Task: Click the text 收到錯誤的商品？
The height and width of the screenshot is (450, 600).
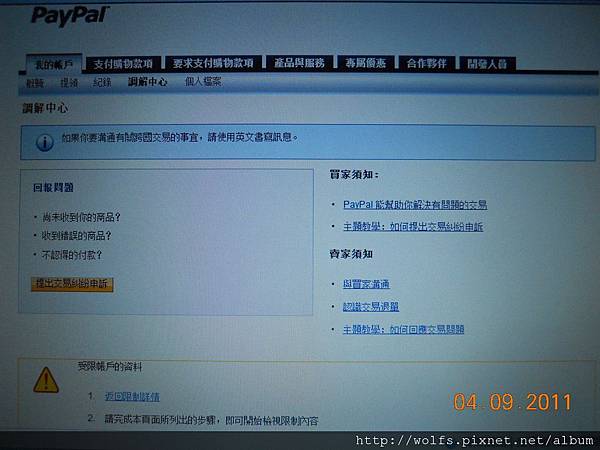Action: 77,236
